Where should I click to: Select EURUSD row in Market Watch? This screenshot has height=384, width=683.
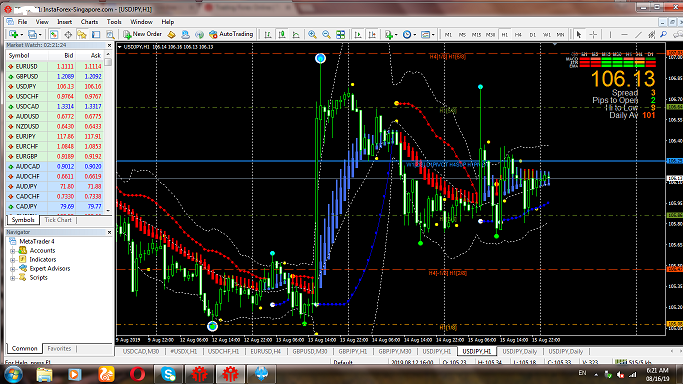tap(55, 66)
